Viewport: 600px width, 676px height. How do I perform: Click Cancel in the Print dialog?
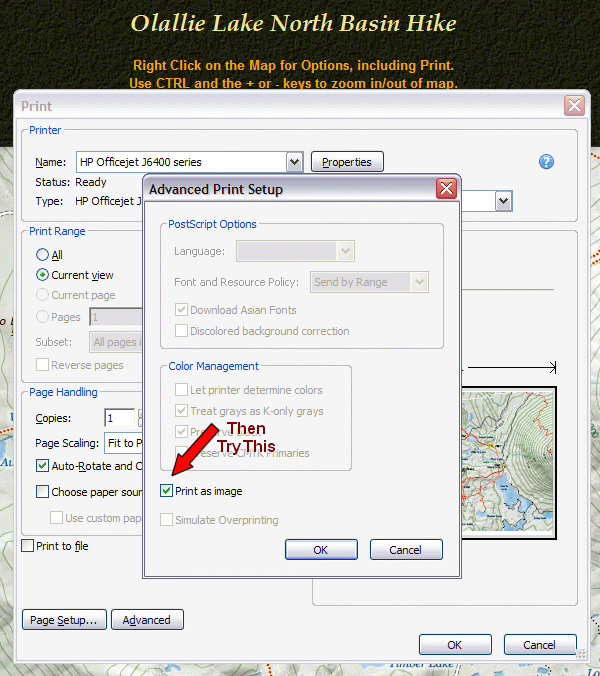[540, 645]
